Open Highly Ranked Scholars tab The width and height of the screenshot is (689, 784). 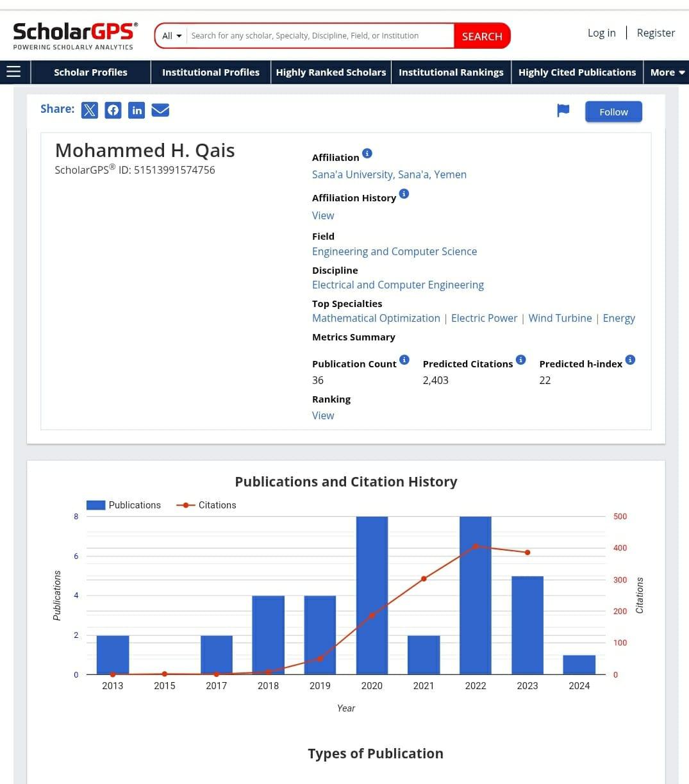pos(331,72)
